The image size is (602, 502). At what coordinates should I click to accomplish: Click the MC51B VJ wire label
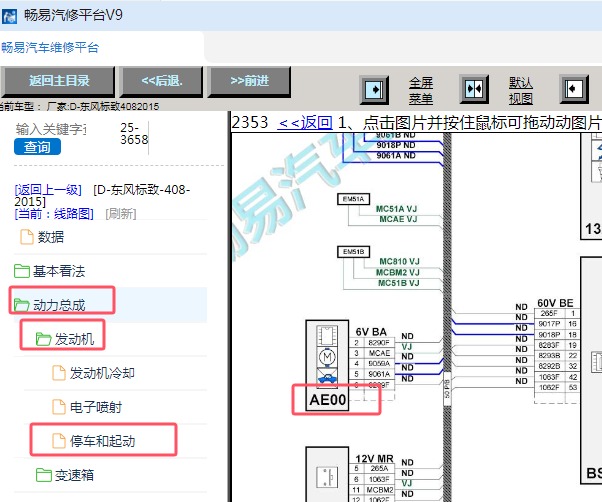(x=399, y=283)
